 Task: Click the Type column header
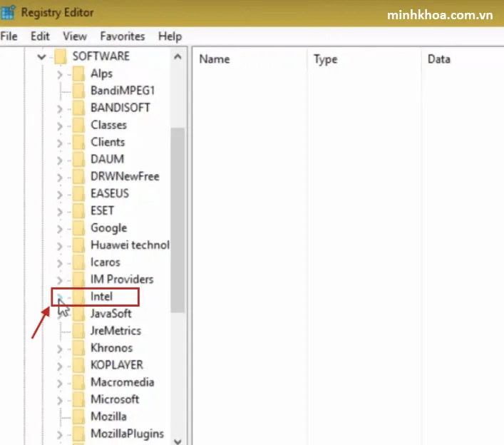[325, 59]
